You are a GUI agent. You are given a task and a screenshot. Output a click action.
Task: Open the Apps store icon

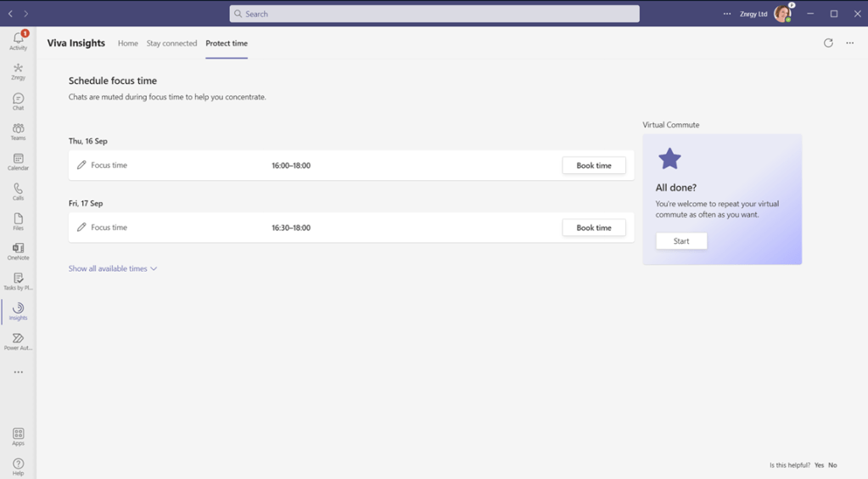coord(18,437)
